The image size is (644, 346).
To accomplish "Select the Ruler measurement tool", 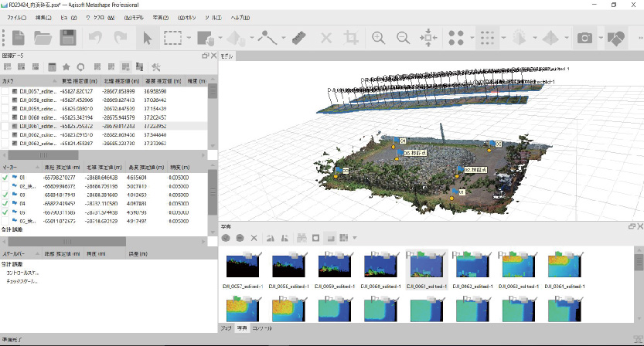I will click(299, 38).
